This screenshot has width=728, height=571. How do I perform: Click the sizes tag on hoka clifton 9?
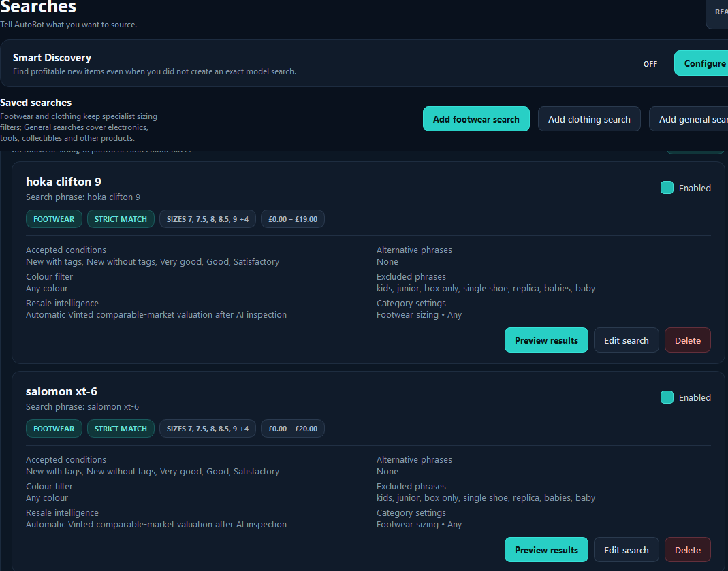coord(208,219)
